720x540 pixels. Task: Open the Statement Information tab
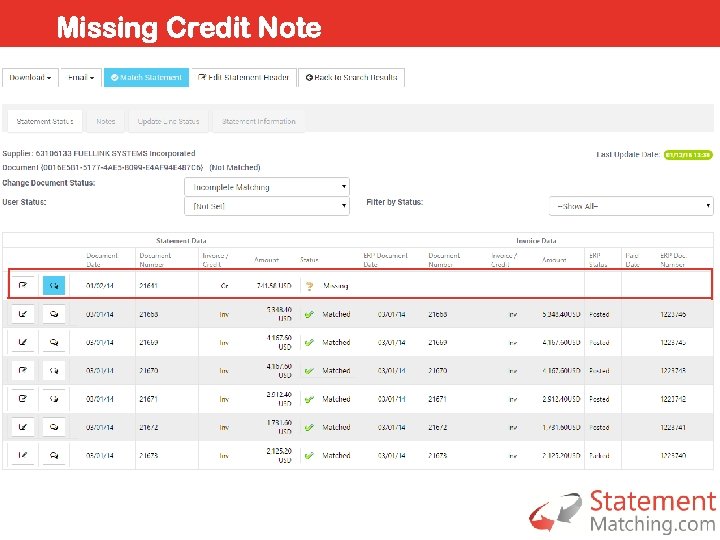coord(259,121)
